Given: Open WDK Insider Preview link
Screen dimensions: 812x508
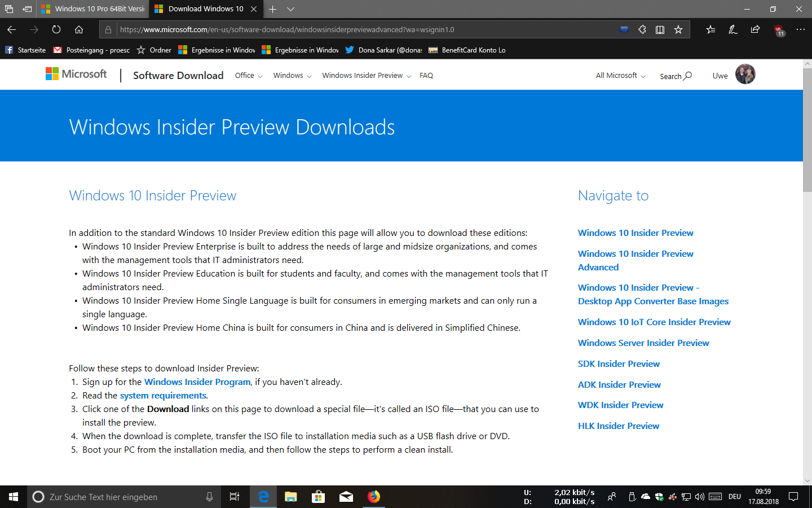Looking at the screenshot, I should 620,405.
